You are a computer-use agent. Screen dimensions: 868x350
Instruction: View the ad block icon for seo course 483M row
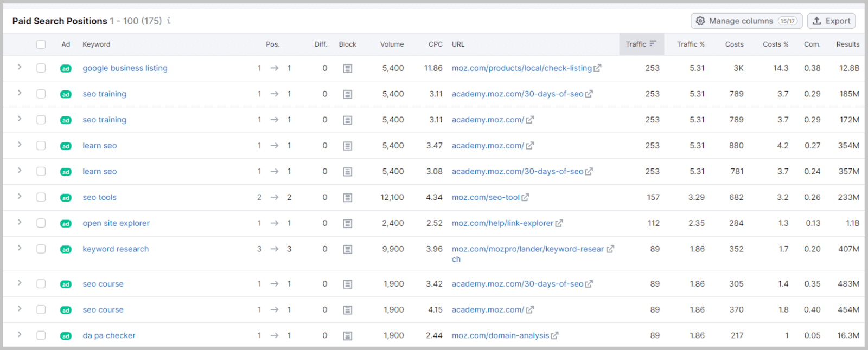348,284
